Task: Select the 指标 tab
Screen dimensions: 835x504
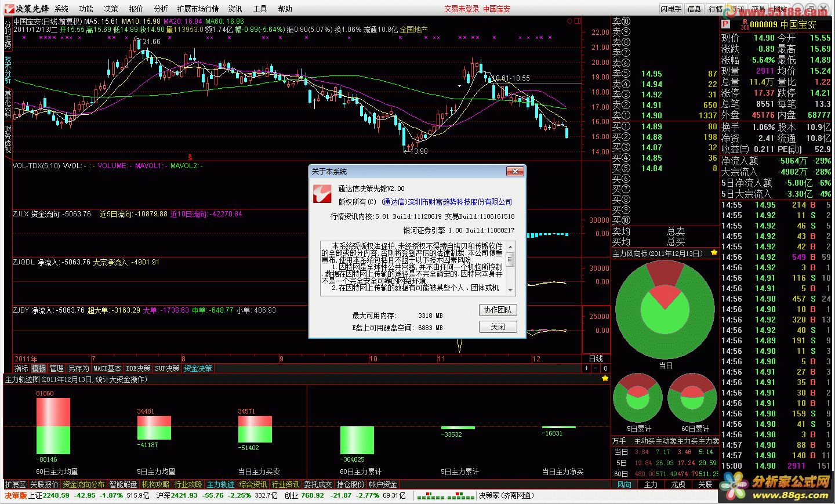Action: [21, 368]
